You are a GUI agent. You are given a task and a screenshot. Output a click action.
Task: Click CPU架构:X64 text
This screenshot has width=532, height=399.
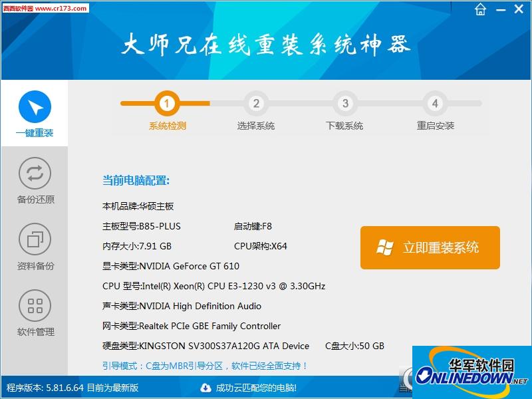[x=260, y=246]
